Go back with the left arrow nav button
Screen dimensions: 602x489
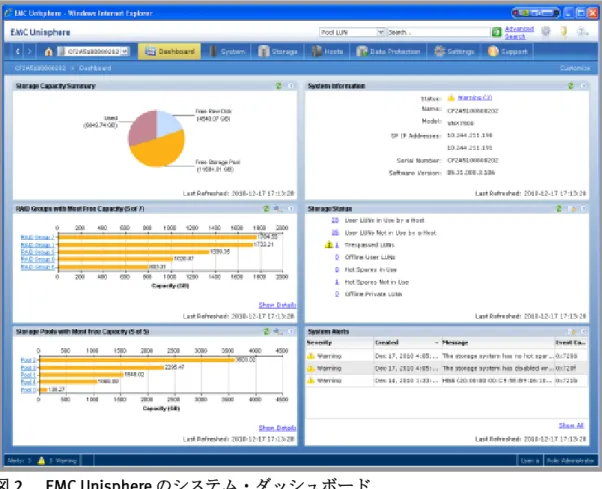(17, 51)
